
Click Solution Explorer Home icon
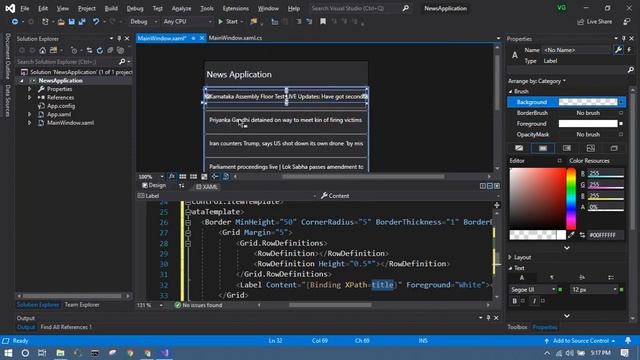[42, 50]
